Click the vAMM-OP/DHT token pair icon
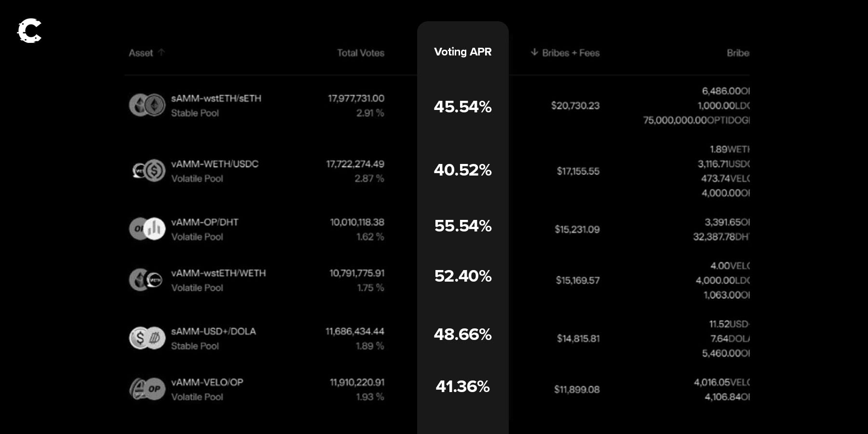Image resolution: width=868 pixels, height=434 pixels. coord(147,229)
